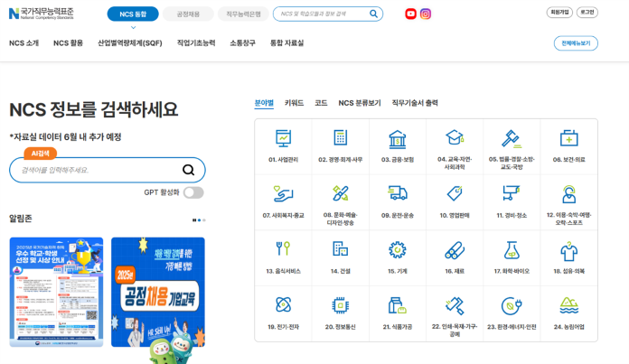This screenshot has width=629, height=364.
Task: Open the NCS 활용 menu
Action: pyautogui.click(x=68, y=43)
